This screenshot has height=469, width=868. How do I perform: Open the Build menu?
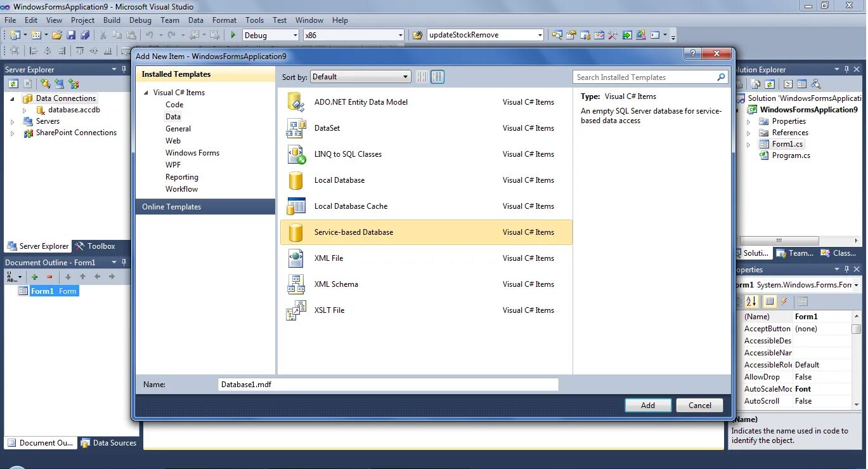coord(112,20)
